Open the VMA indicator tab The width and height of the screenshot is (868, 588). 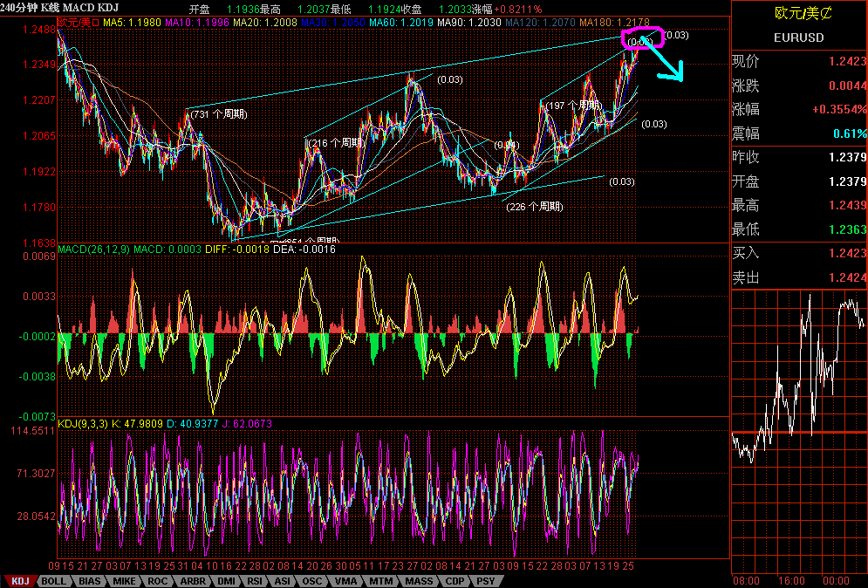(345, 581)
